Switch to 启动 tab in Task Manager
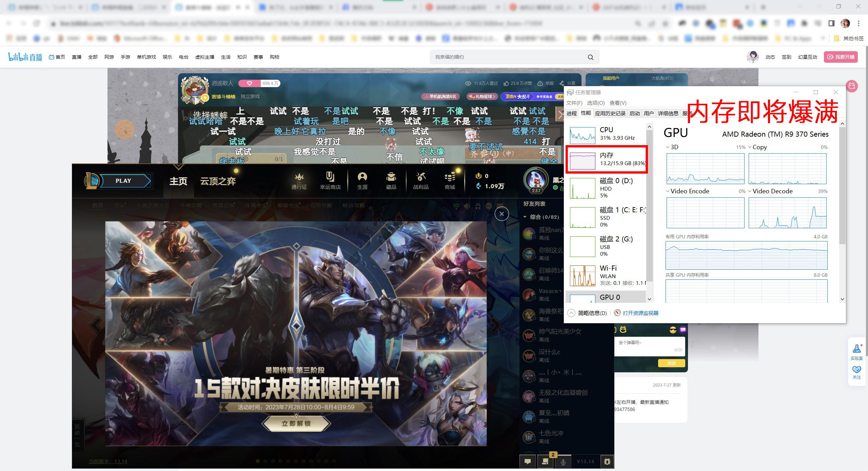Screen dimensions: 868x471 (634, 113)
